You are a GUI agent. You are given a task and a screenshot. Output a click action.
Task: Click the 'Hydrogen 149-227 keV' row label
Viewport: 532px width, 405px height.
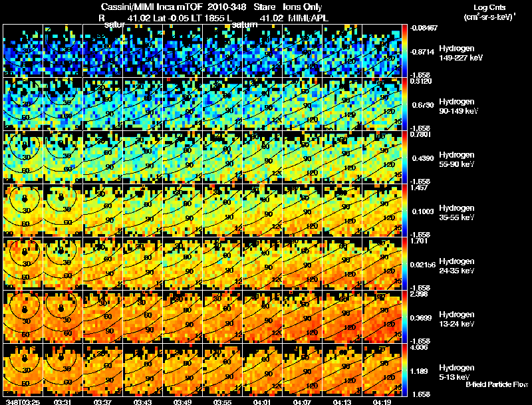point(461,53)
